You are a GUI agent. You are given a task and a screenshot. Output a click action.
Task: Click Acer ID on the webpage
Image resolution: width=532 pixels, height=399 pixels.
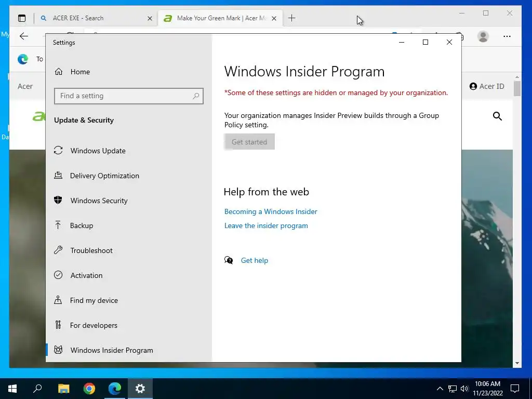coord(487,86)
